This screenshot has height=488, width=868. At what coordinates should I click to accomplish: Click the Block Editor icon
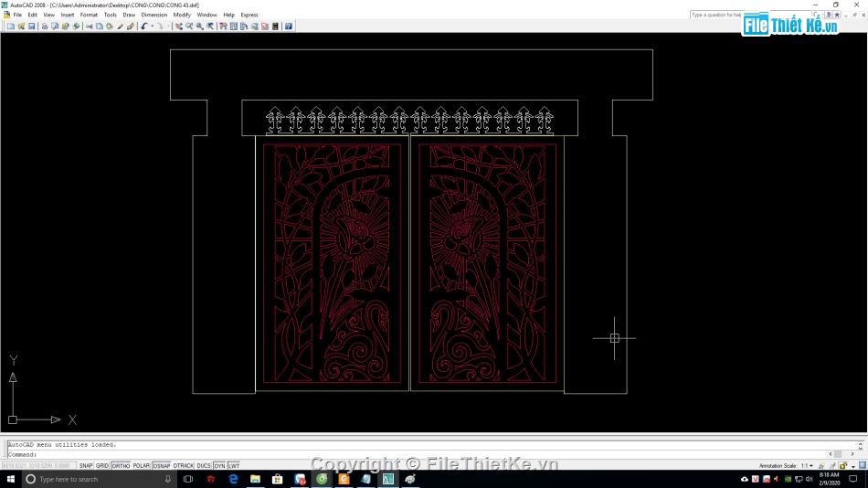[131, 26]
